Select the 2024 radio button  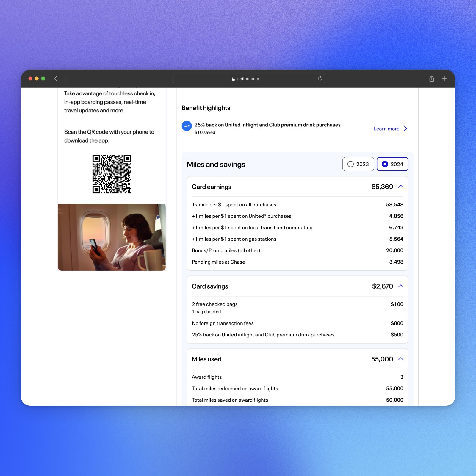point(392,164)
